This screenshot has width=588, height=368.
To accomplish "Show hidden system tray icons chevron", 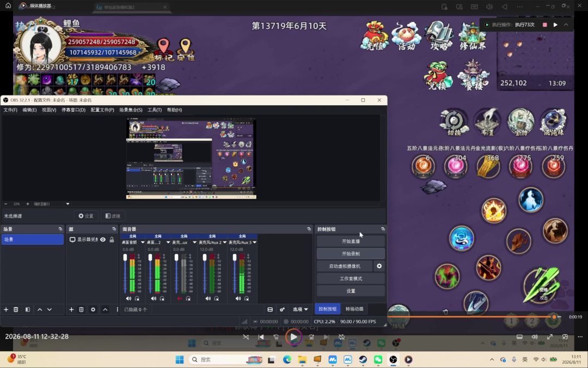I will pos(492,359).
